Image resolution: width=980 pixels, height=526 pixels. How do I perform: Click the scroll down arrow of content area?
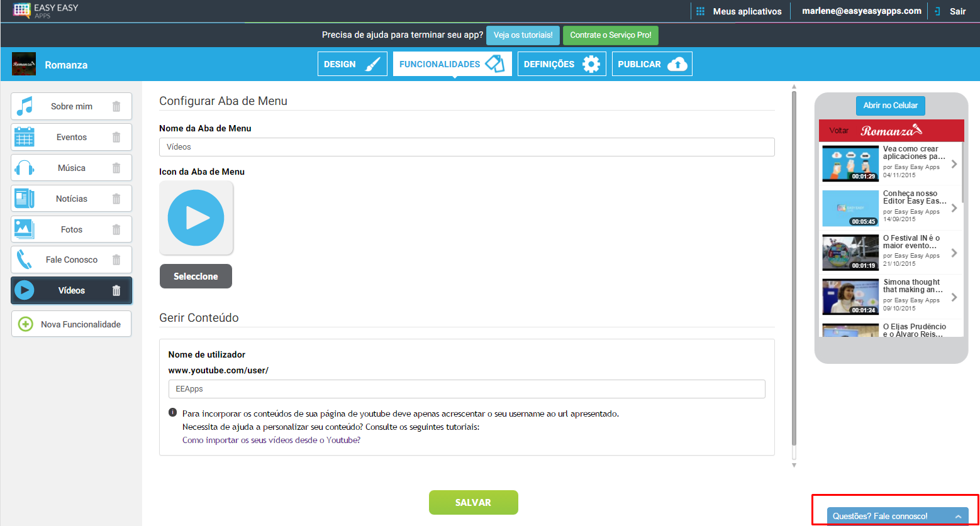click(794, 466)
